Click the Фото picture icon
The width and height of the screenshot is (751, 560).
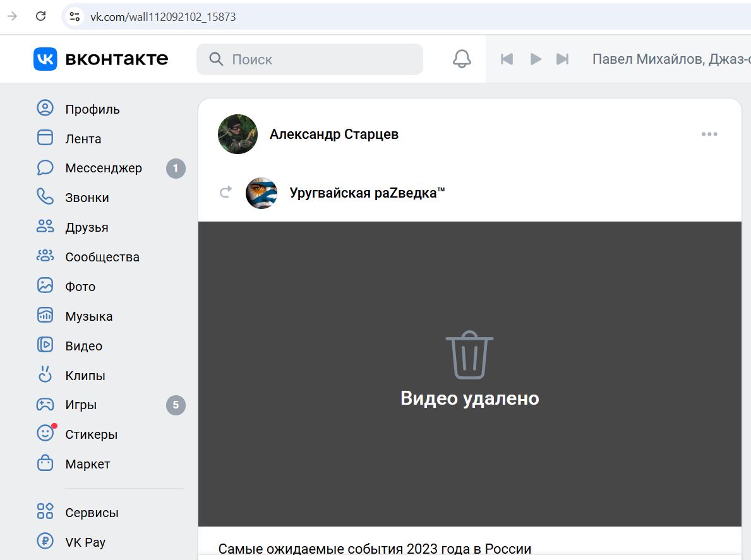pos(45,286)
